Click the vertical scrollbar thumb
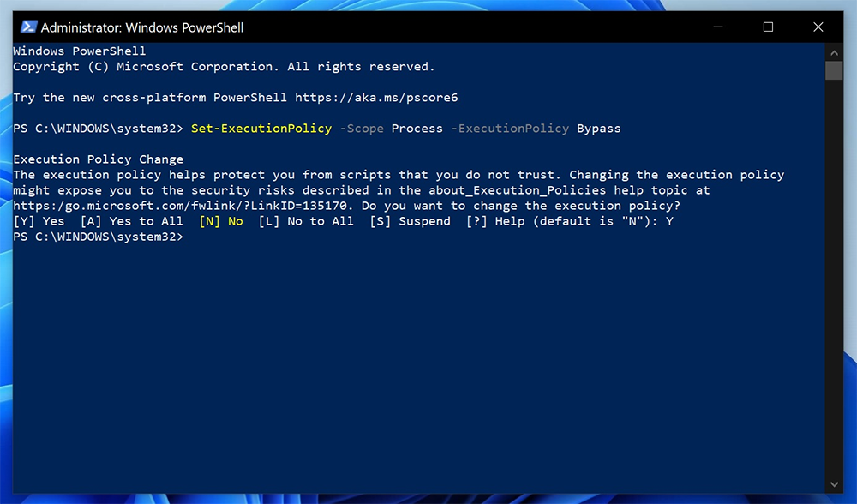This screenshot has width=857, height=504. [x=834, y=70]
